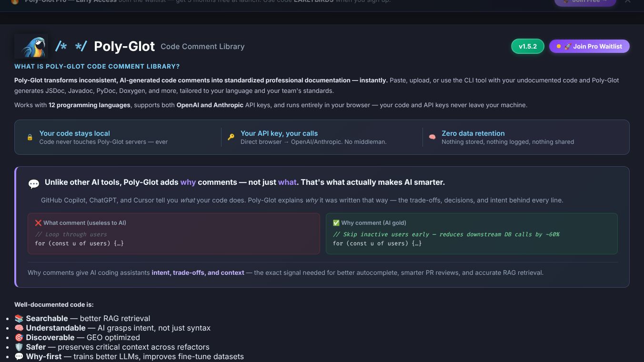
Task: Click the Join Free button in the top banner
Action: 585,2
